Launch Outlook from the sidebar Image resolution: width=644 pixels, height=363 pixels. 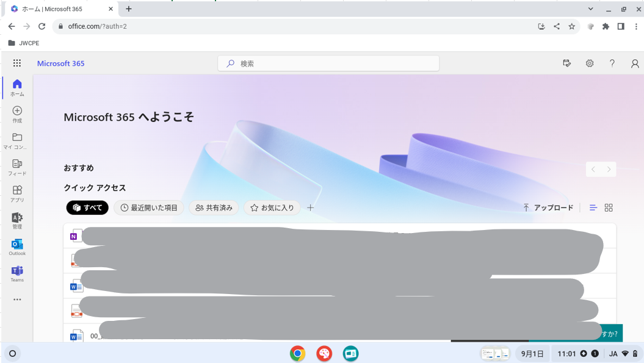17,247
